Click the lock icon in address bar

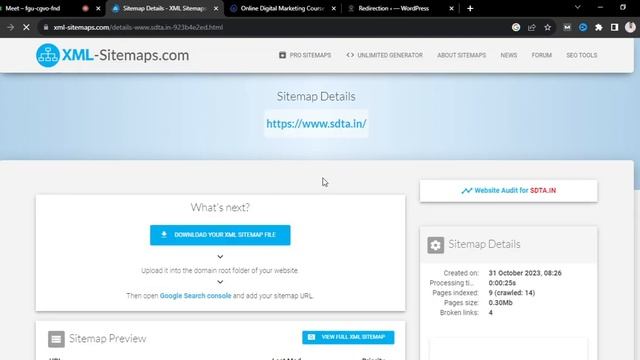(46, 27)
